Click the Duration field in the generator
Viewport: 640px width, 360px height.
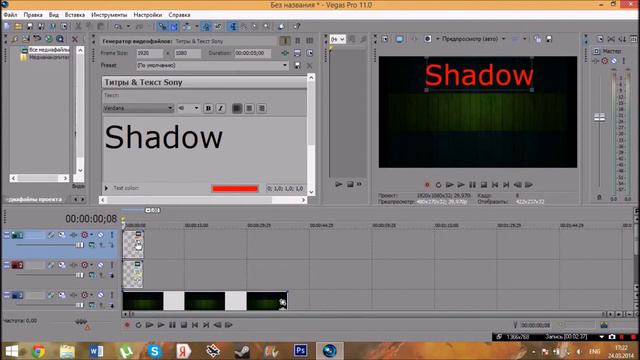click(x=252, y=53)
